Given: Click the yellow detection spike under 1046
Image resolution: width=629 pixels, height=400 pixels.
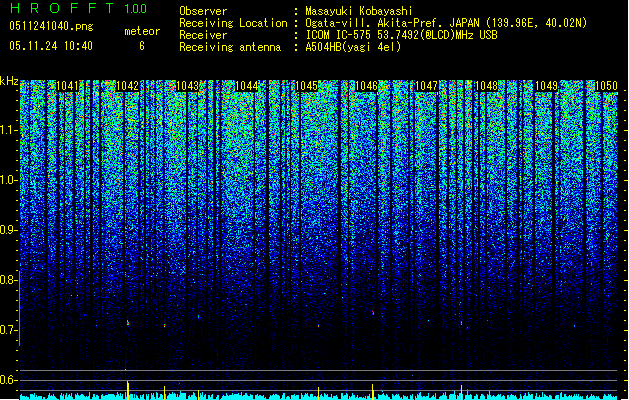Looking at the screenshot, I should point(373,392).
